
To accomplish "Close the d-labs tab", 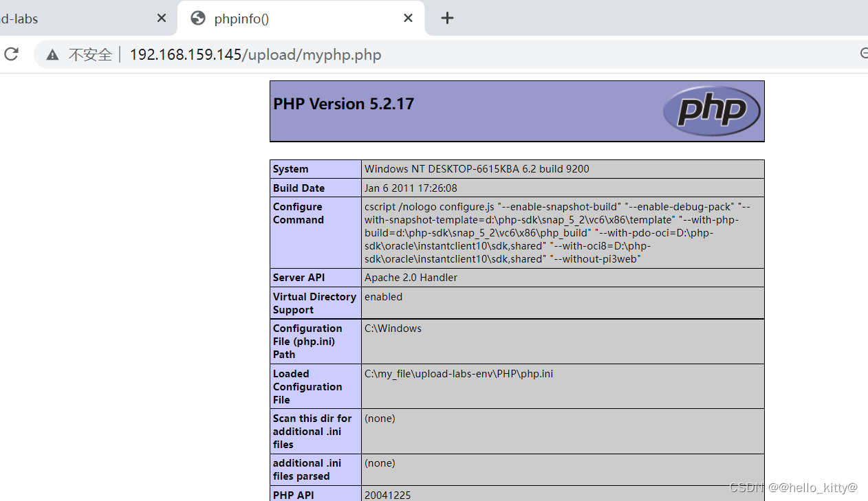I will (162, 19).
